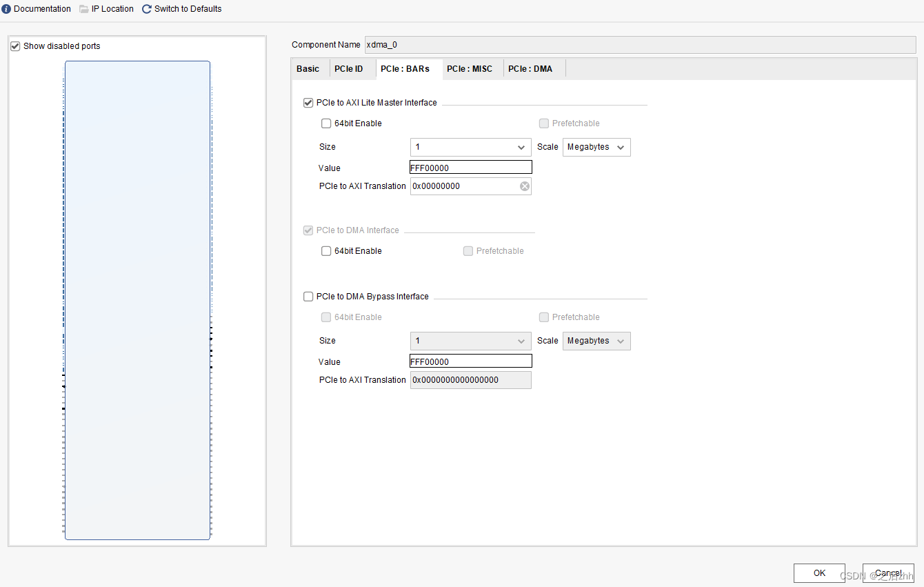Open the AXI Lite Master Scale Megabytes dropdown
This screenshot has height=587, width=924.
596,147
